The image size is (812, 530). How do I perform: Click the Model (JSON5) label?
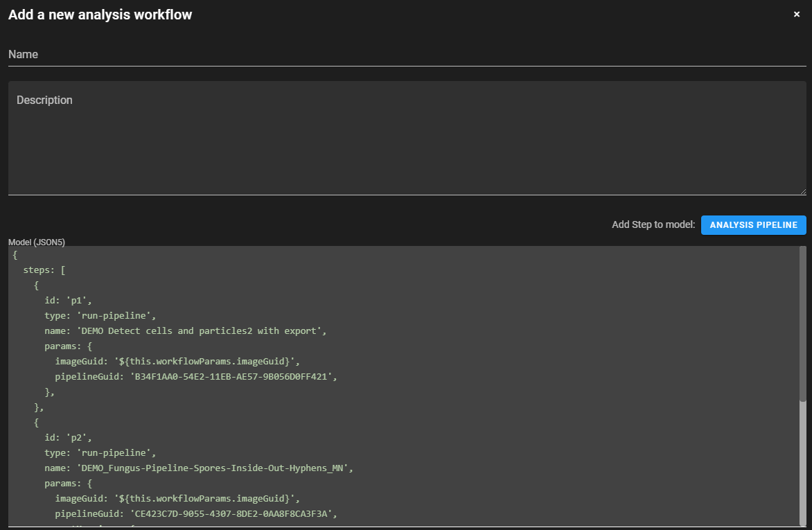37,241
